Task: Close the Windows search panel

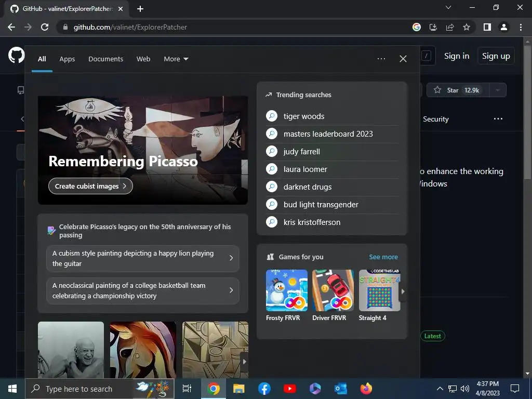Action: pyautogui.click(x=403, y=59)
